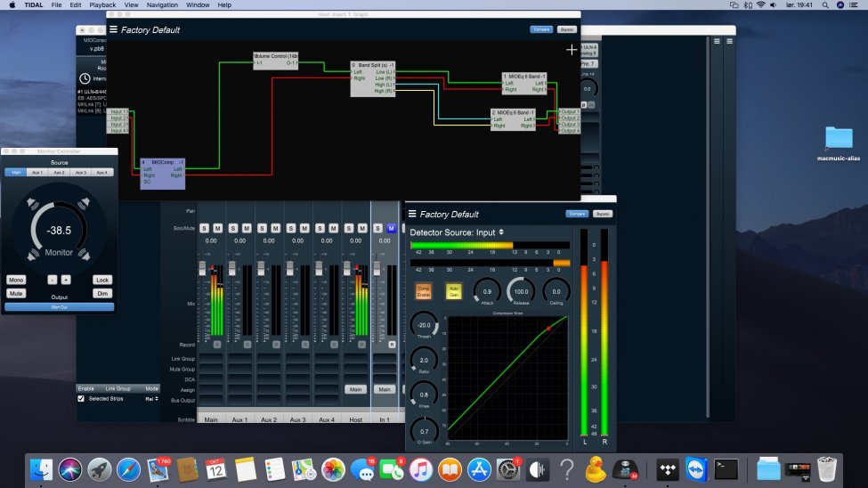868x488 pixels.
Task: Open the In 1 strip Main assignment
Action: [385, 389]
